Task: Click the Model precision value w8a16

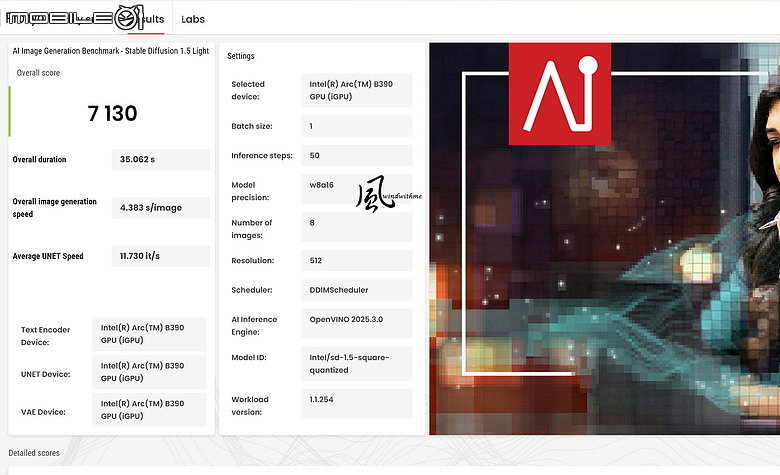Action: 357,189
